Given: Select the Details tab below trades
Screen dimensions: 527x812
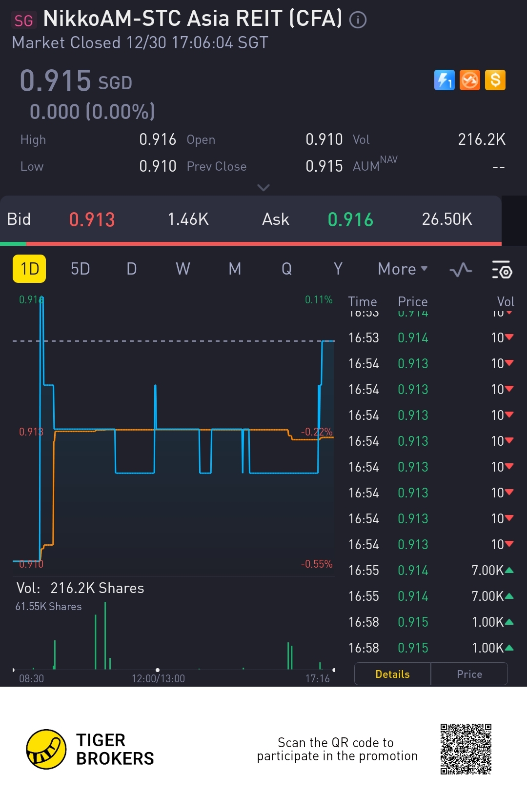Looking at the screenshot, I should click(x=392, y=674).
